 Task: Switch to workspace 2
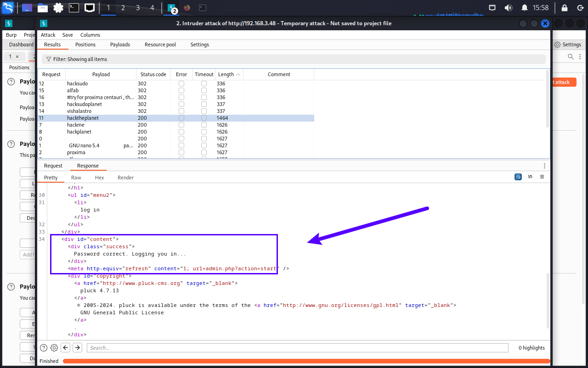123,8
